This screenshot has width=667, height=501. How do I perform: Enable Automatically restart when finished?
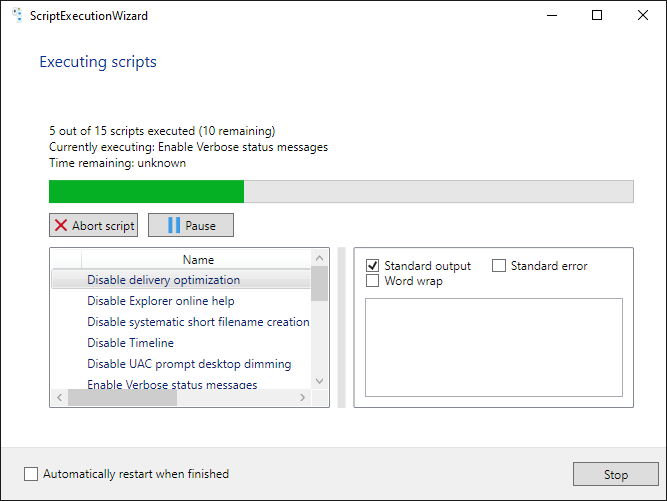click(31, 474)
